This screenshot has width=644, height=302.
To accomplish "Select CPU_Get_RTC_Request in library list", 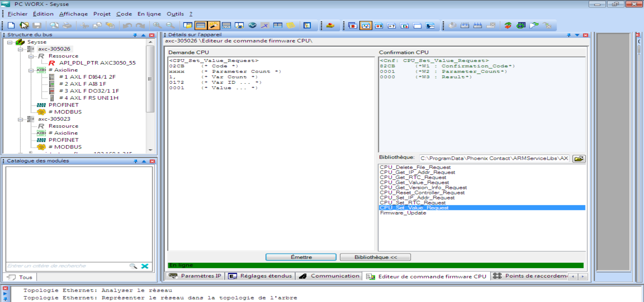I will pyautogui.click(x=413, y=177).
